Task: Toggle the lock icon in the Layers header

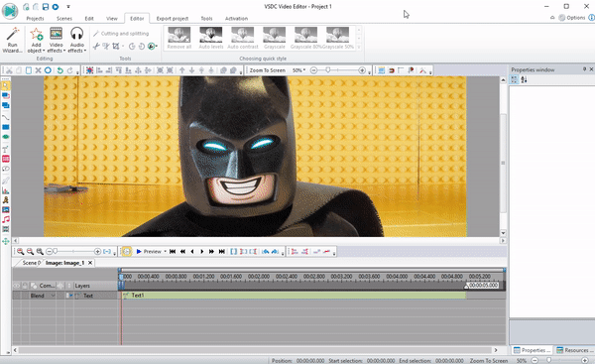Action: pos(25,286)
